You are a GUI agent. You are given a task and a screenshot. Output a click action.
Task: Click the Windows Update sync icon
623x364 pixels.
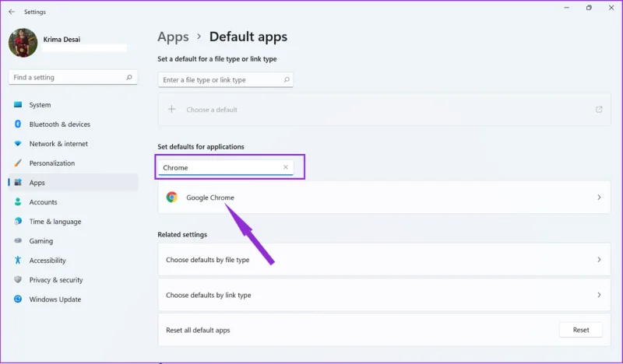click(18, 299)
